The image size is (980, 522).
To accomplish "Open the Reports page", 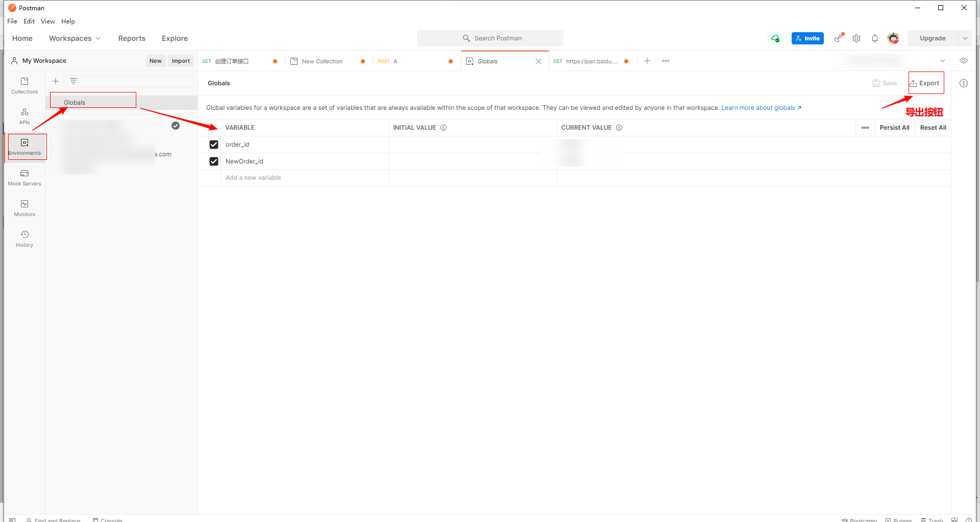I will [x=132, y=38].
